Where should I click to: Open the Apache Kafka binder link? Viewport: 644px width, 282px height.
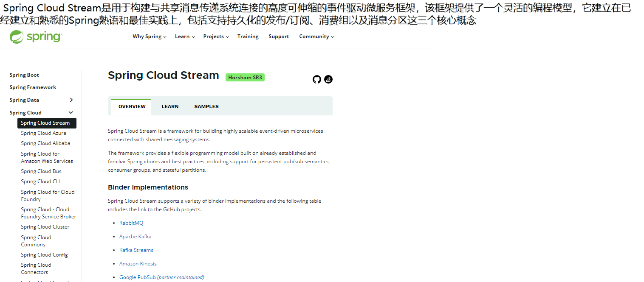click(x=135, y=237)
